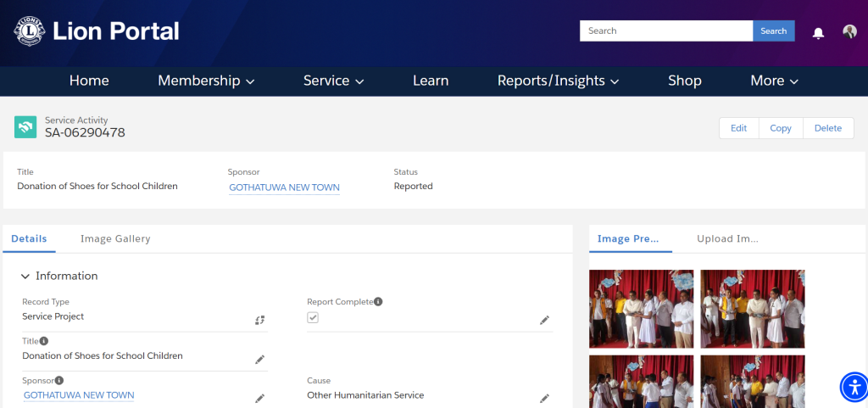Select the Upload Images tab
The width and height of the screenshot is (868, 408).
[x=727, y=239]
